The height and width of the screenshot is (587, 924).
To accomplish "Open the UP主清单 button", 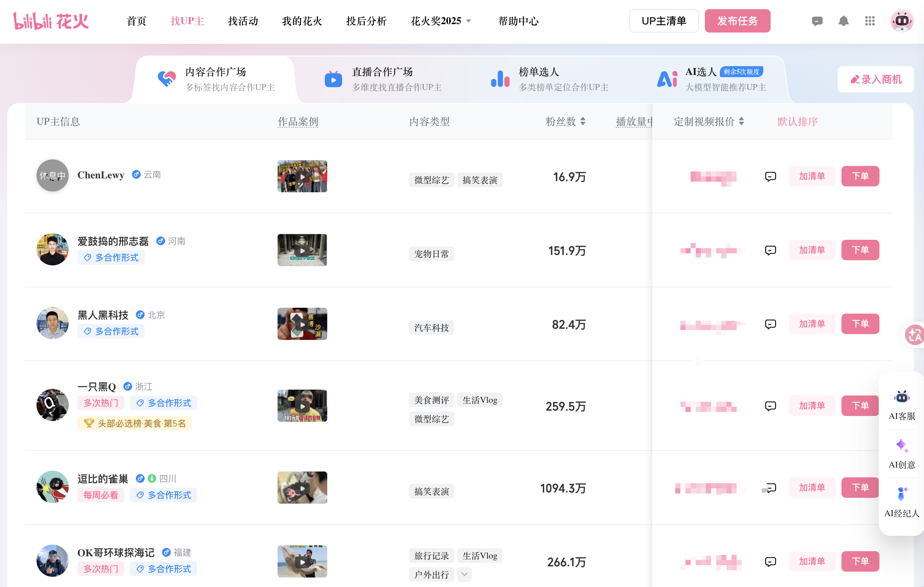I will click(664, 21).
